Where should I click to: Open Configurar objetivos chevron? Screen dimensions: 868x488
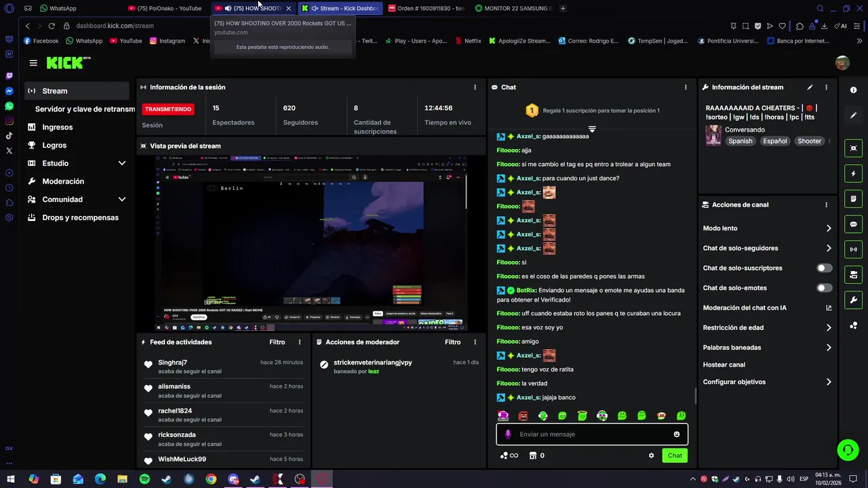pyautogui.click(x=829, y=382)
